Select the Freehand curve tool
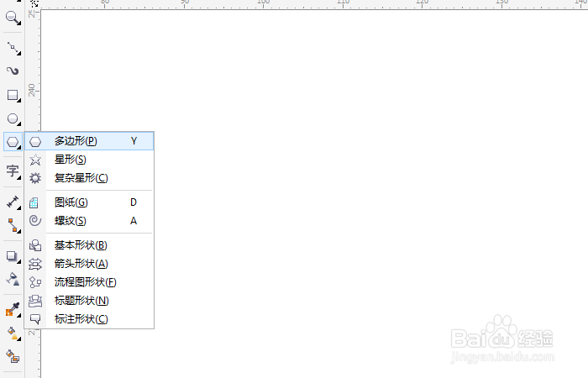The image size is (588, 378). click(x=13, y=48)
